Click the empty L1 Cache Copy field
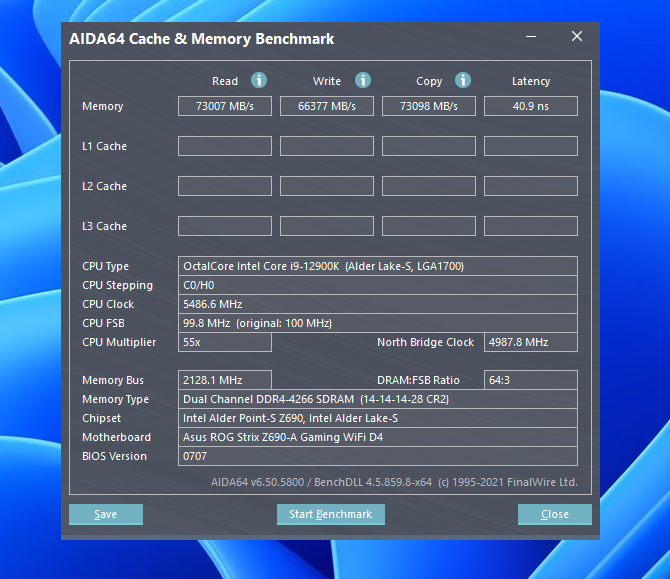This screenshot has height=579, width=670. coord(429,146)
